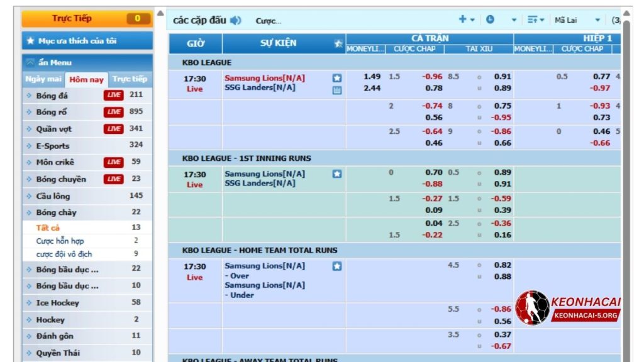Switch to the 'Trực tiếp' tab
The height and width of the screenshot is (362, 644).
pos(130,79)
